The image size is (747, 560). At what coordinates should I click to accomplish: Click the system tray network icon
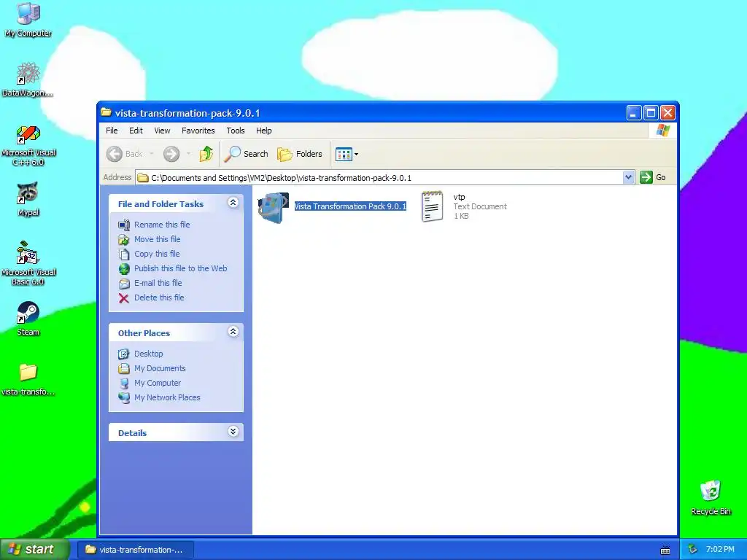tap(693, 550)
